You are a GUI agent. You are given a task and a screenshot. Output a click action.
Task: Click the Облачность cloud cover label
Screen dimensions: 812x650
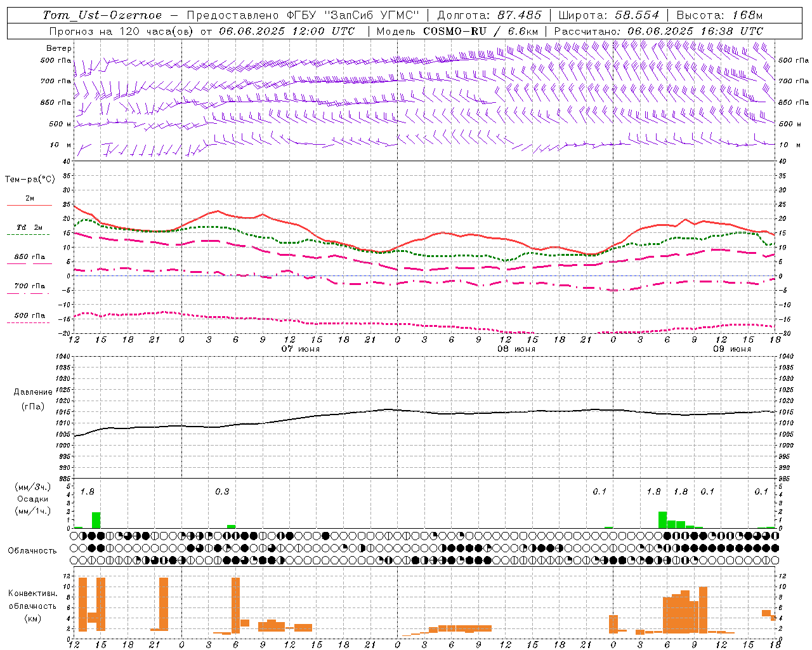32,550
